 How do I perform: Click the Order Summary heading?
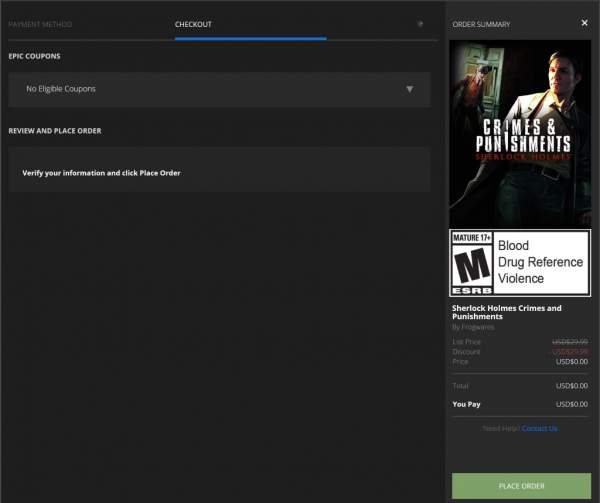[x=481, y=24]
